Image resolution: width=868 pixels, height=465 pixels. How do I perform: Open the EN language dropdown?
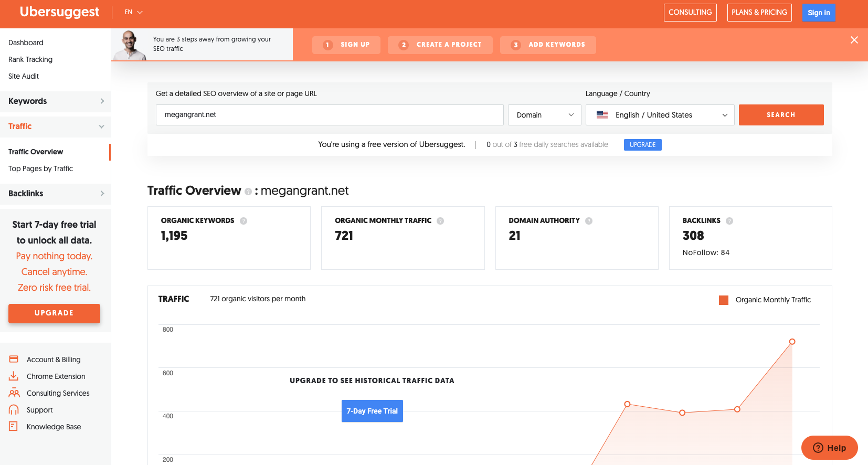pos(134,12)
